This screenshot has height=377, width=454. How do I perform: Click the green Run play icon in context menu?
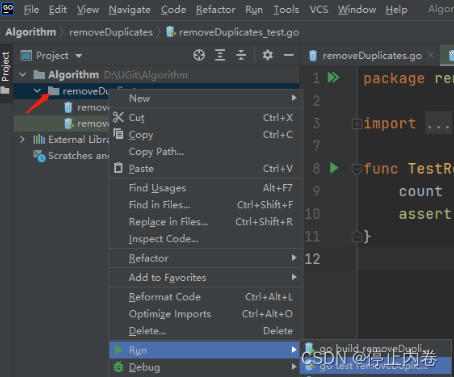119,350
